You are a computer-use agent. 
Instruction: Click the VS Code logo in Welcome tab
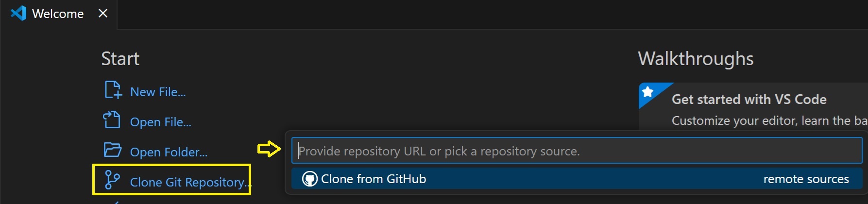pyautogui.click(x=18, y=13)
